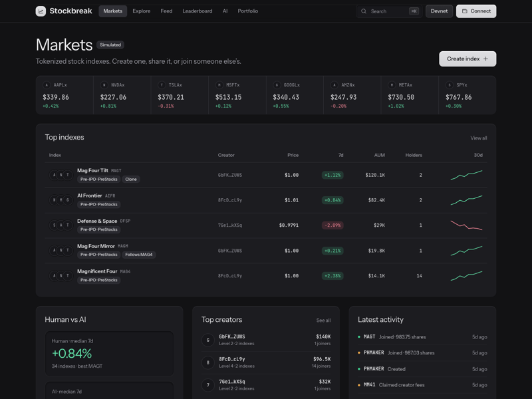Open the Magnificent Four index name
The height and width of the screenshot is (399, 532).
[97, 271]
